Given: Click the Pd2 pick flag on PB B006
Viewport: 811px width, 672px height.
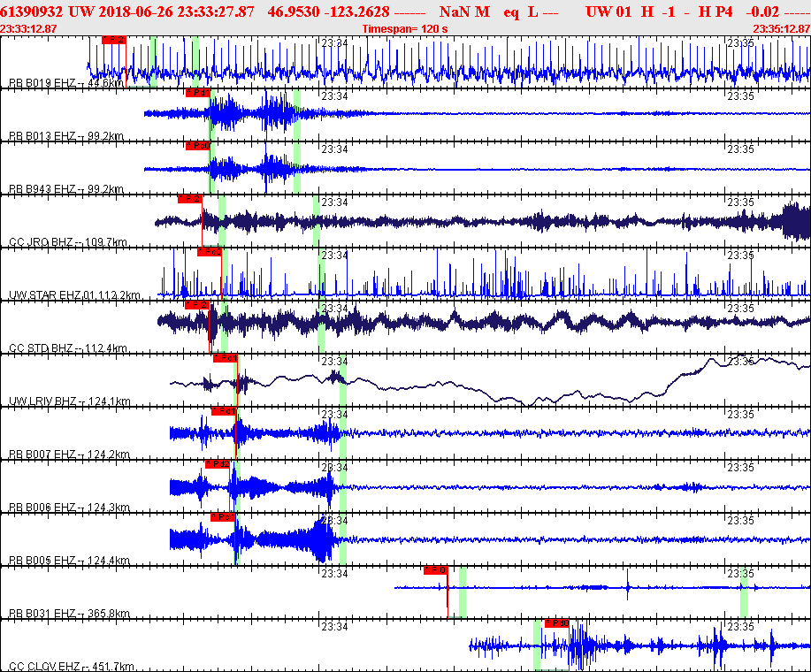Looking at the screenshot, I should pos(218,464).
